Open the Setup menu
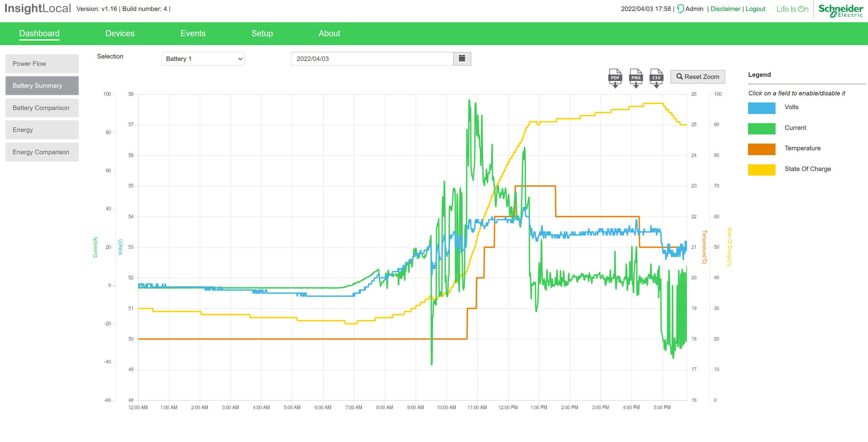This screenshot has height=442, width=868. (x=262, y=33)
